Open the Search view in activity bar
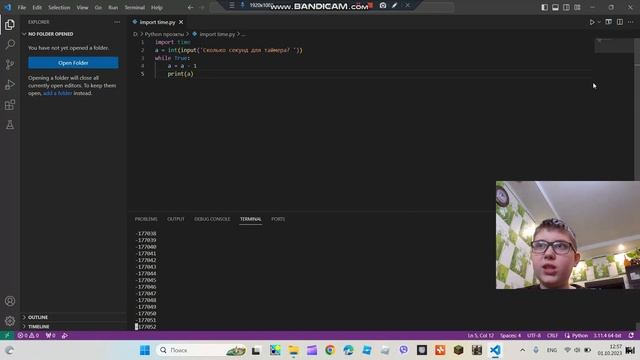Viewport: 640px width, 360px height. tap(10, 44)
